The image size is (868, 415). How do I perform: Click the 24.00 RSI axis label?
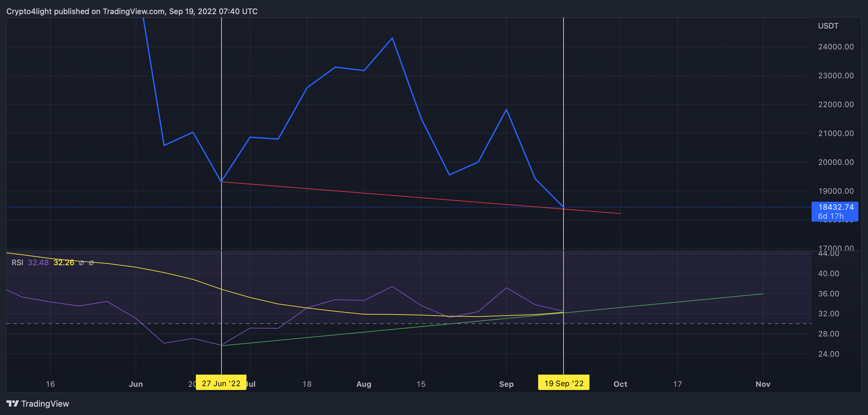pos(829,354)
